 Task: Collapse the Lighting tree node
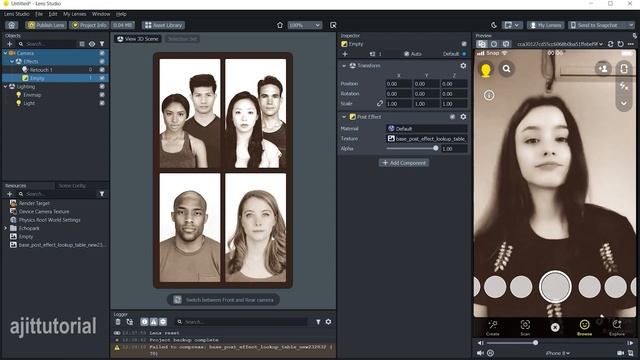coord(5,87)
